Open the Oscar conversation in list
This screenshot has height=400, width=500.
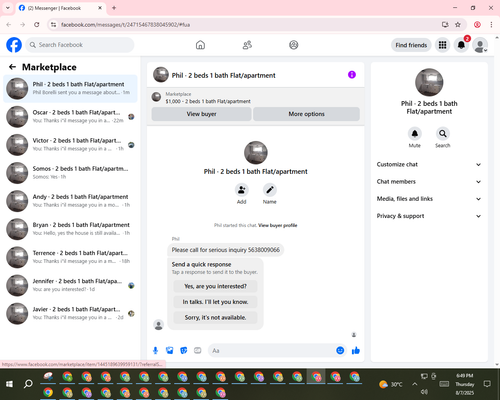point(70,117)
